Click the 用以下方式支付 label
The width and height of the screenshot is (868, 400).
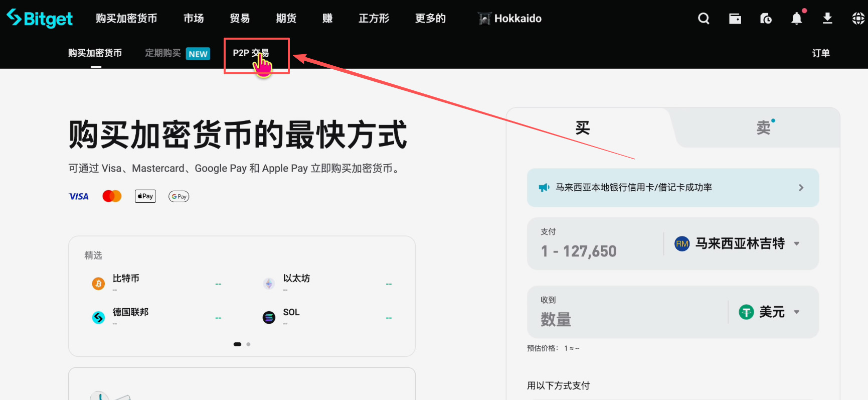pyautogui.click(x=558, y=385)
